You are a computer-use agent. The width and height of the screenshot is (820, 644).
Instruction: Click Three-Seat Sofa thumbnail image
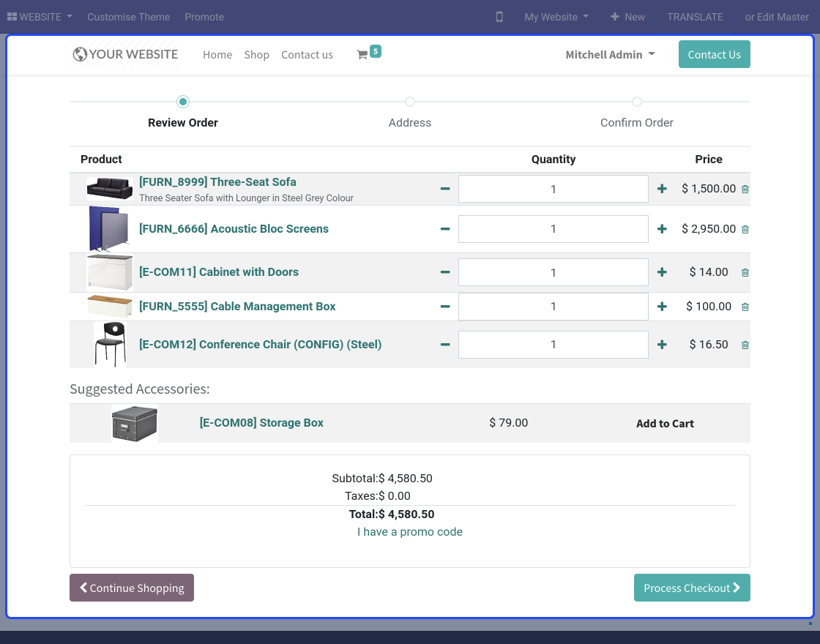click(x=110, y=188)
